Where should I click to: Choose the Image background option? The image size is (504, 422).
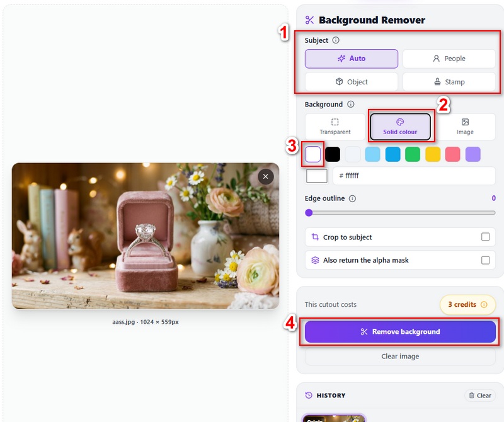(x=465, y=127)
